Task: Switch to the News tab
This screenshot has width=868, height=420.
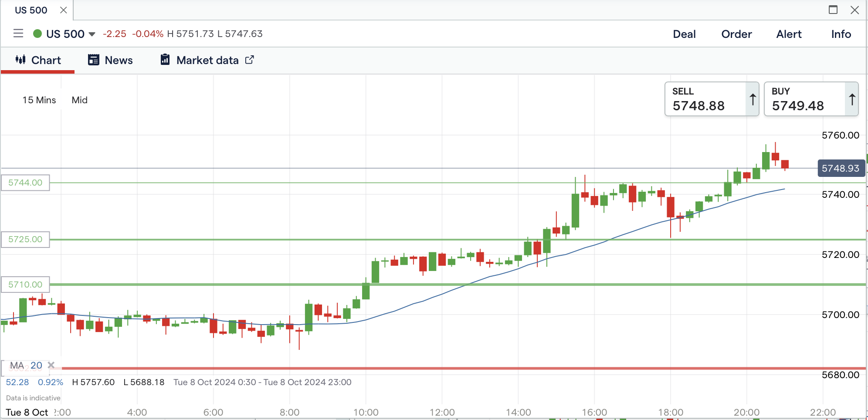Action: point(110,60)
